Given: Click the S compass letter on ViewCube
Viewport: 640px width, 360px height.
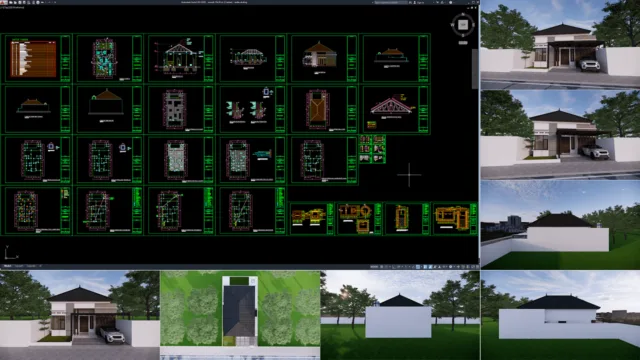Looking at the screenshot, I should tap(463, 36).
